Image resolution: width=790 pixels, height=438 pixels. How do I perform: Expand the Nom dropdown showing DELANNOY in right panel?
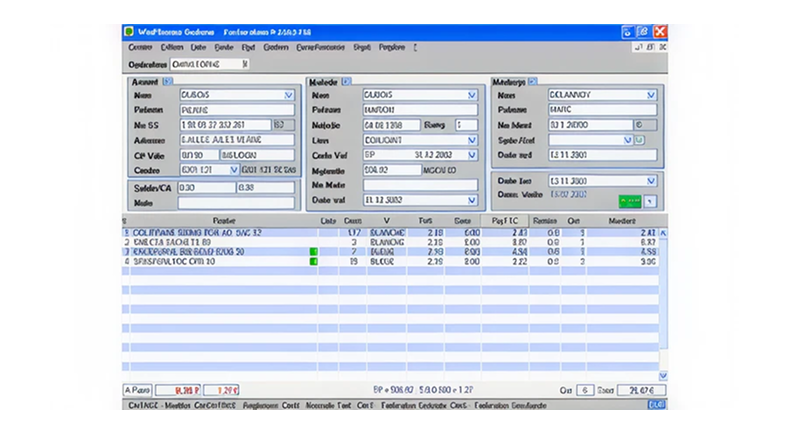tap(652, 95)
